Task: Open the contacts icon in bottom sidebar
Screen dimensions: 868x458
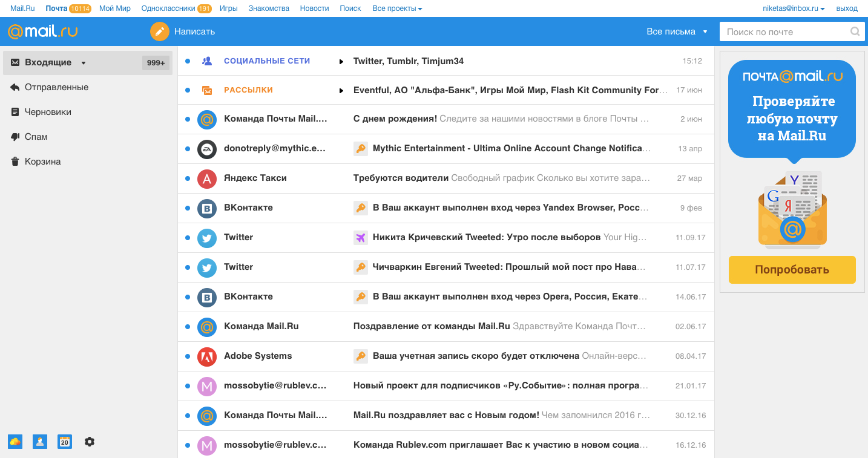Action: (40, 442)
